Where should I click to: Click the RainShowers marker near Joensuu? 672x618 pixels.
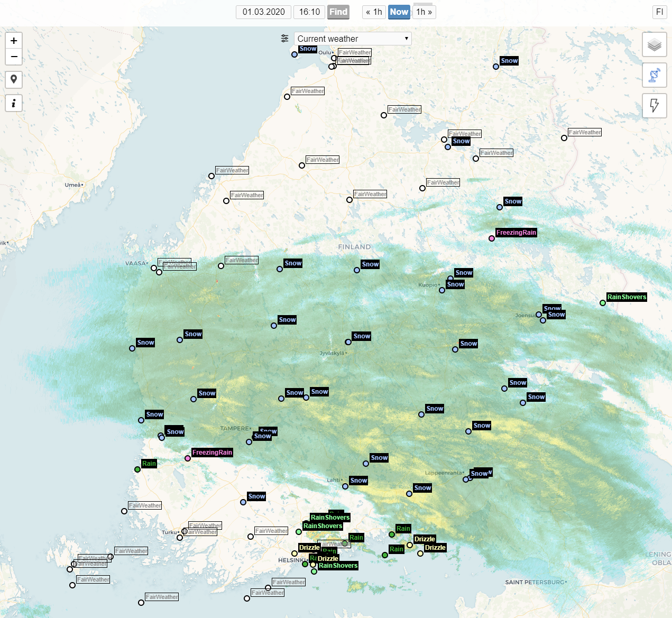click(603, 303)
